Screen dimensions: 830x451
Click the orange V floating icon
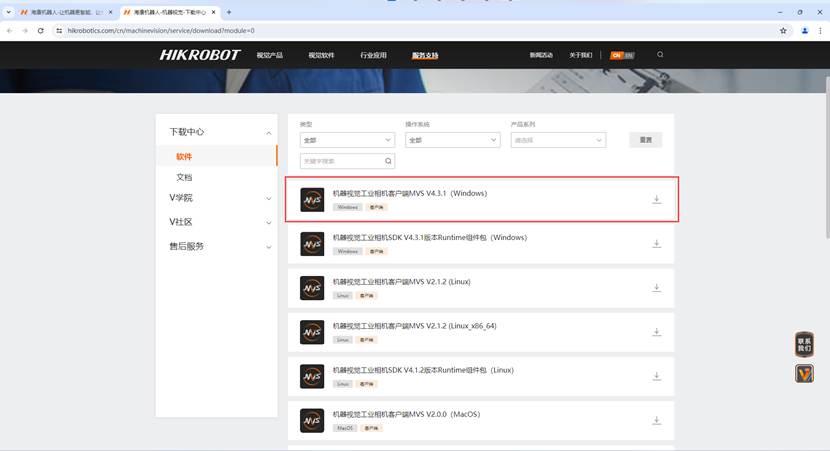[x=804, y=374]
